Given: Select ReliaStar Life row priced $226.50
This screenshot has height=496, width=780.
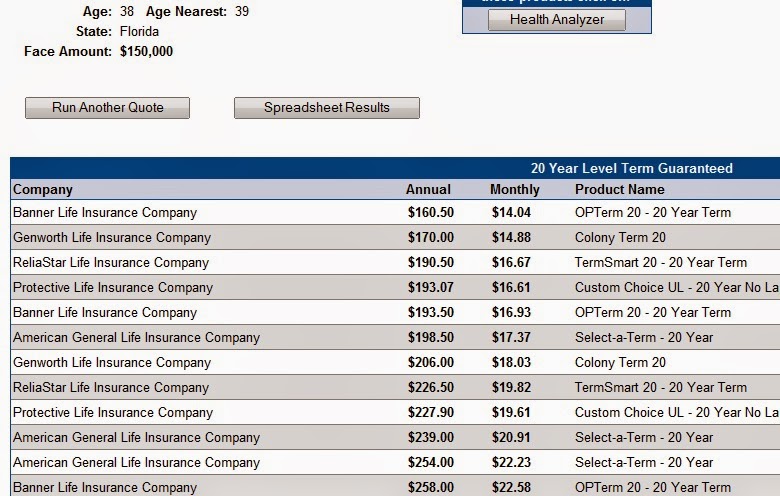Looking at the screenshot, I should [395, 387].
